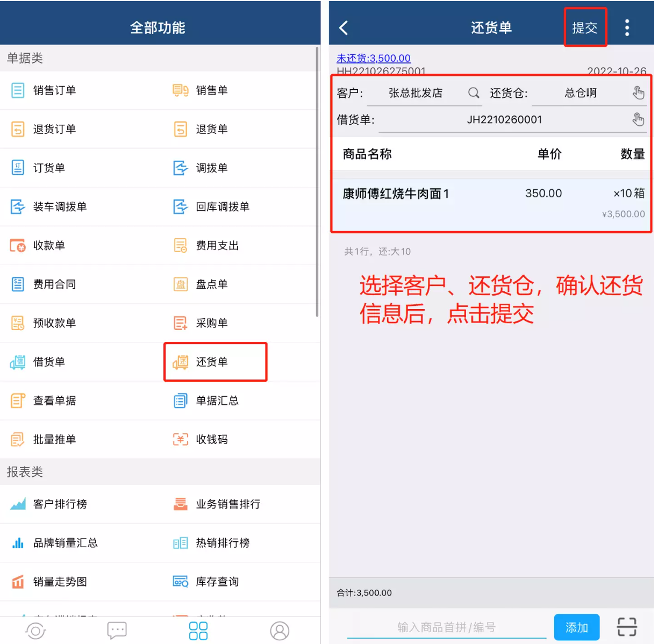Choose 借货单 number picker

[638, 119]
